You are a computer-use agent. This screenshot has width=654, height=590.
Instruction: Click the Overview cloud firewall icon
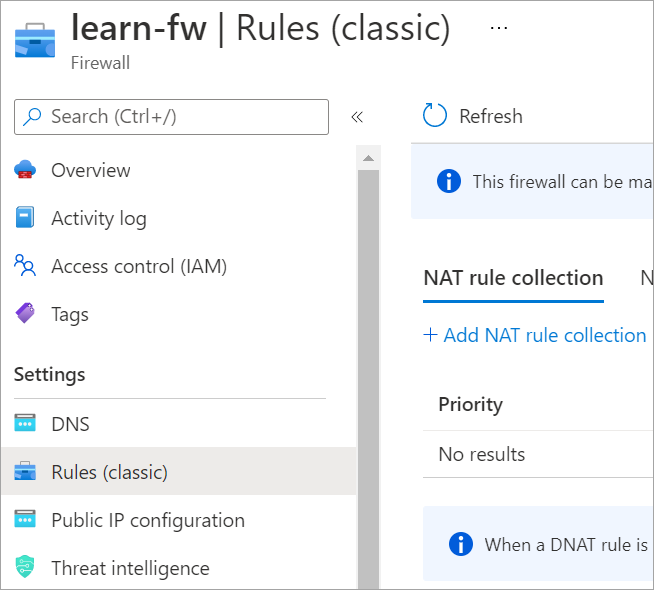click(25, 170)
